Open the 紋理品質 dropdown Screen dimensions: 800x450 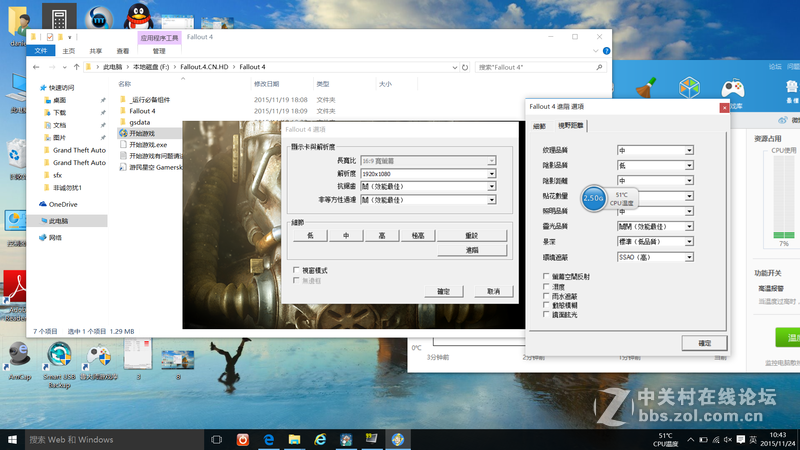pyautogui.click(x=689, y=150)
